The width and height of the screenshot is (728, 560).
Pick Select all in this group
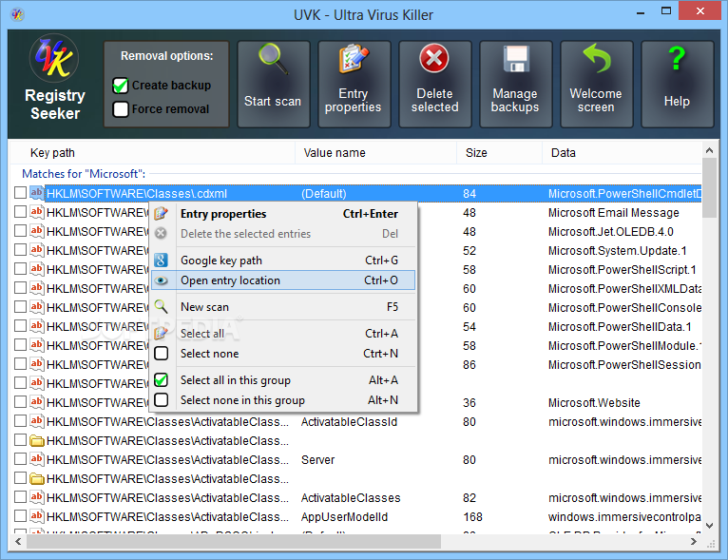[x=283, y=380]
